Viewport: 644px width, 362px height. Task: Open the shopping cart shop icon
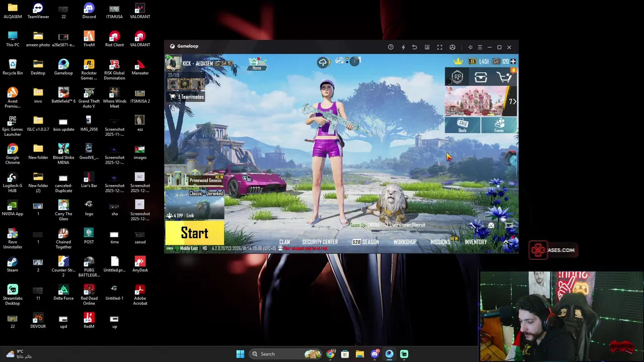(x=504, y=77)
